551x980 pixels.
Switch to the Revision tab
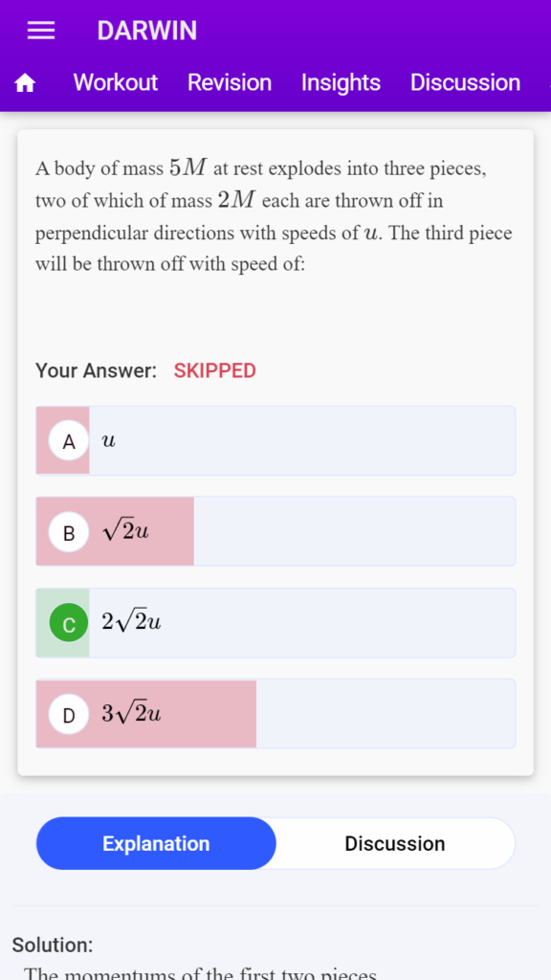click(x=230, y=82)
